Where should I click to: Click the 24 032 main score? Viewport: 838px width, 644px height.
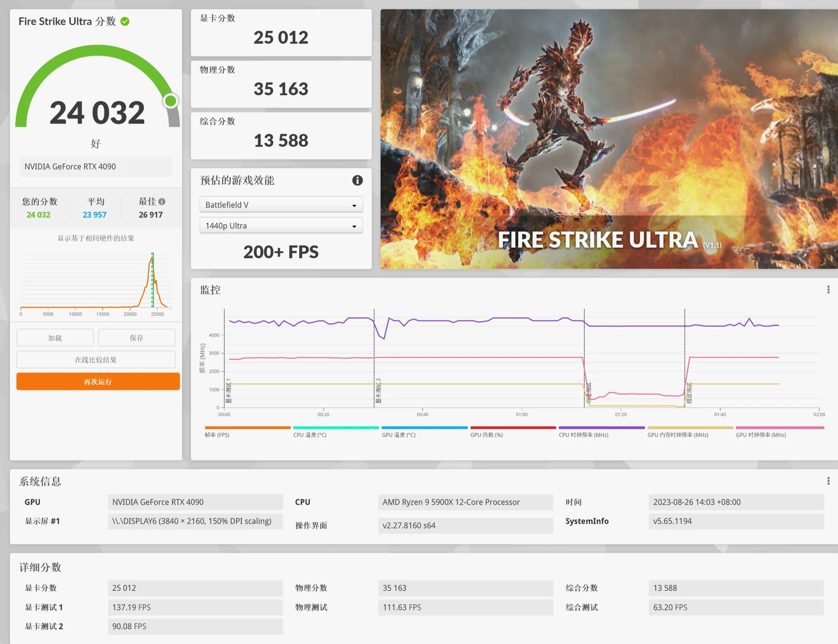pos(97,113)
